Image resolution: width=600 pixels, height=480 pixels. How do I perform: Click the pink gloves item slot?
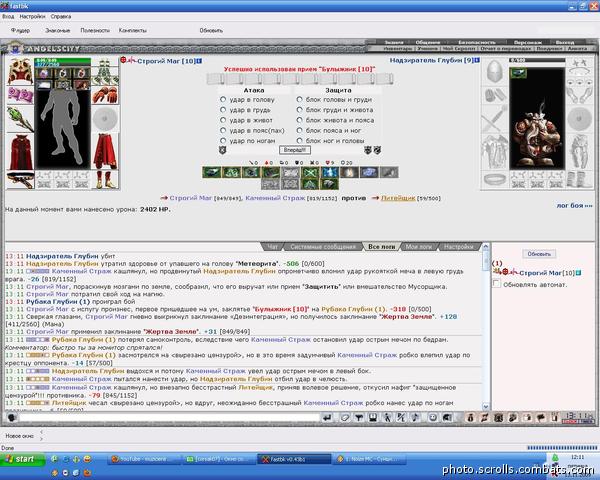click(20, 95)
